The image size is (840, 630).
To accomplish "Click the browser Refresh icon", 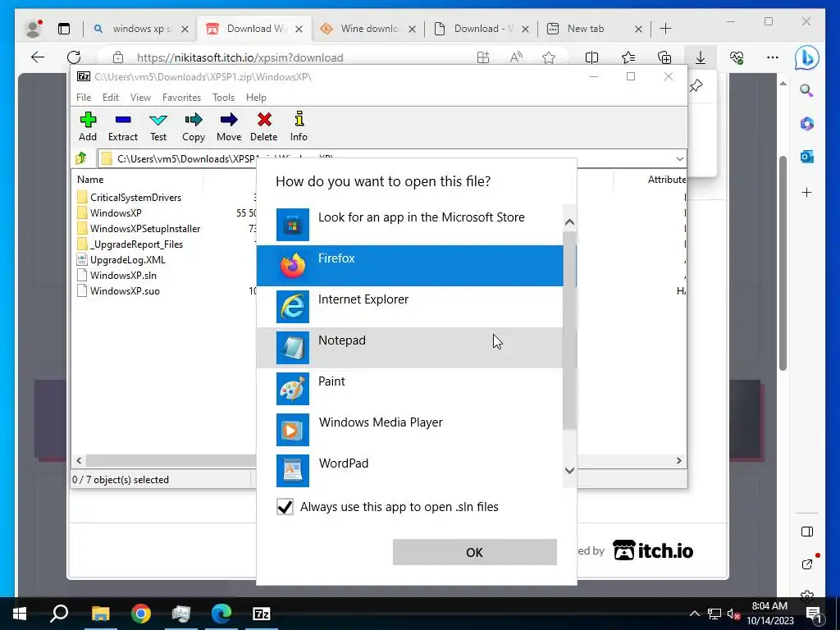I will tap(74, 57).
